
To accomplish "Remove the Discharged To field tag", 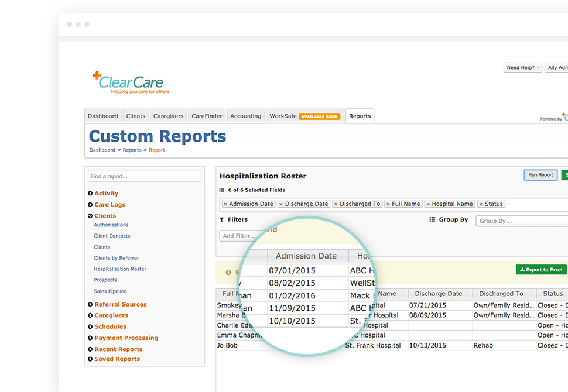I will 336,204.
